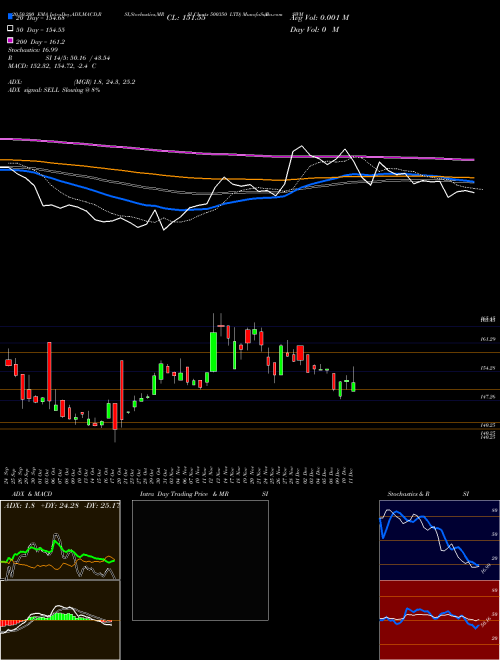Click the 'Avg Vol: 0.001 M' label
This screenshot has width=500, height=660.
(x=319, y=18)
